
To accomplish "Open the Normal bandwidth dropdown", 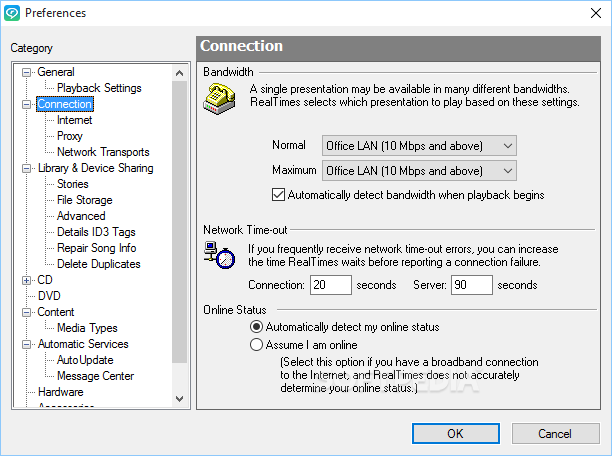I will coord(419,146).
